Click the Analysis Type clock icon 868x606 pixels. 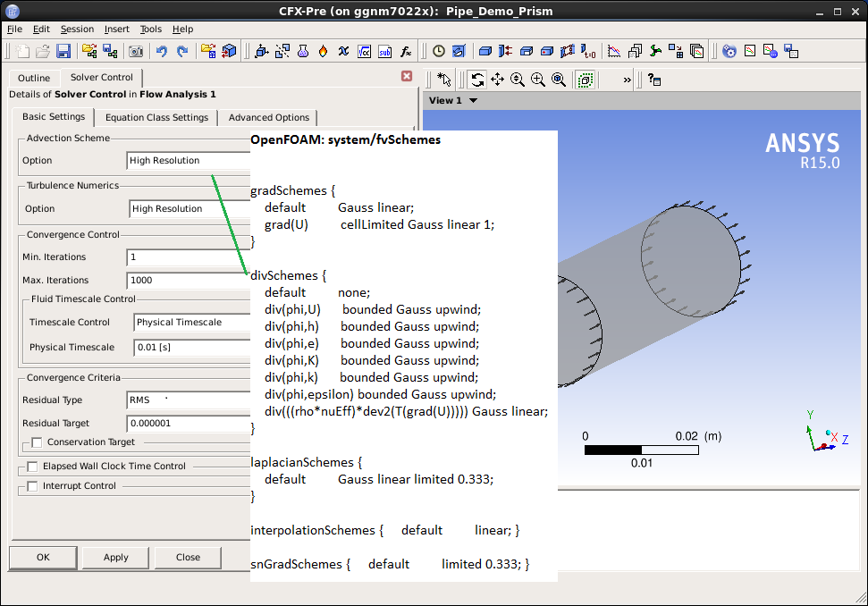[x=438, y=52]
